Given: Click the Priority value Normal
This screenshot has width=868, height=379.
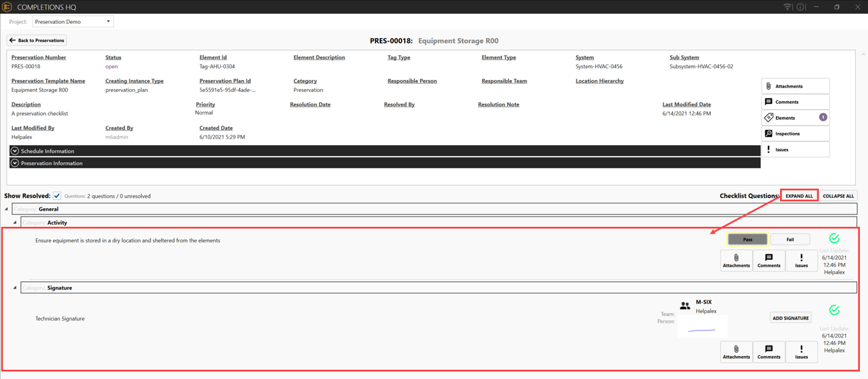Looking at the screenshot, I should pyautogui.click(x=204, y=113).
